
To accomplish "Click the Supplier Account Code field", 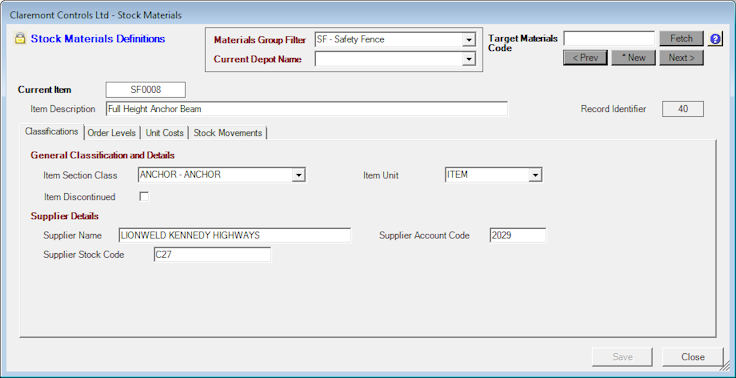I will pyautogui.click(x=518, y=235).
